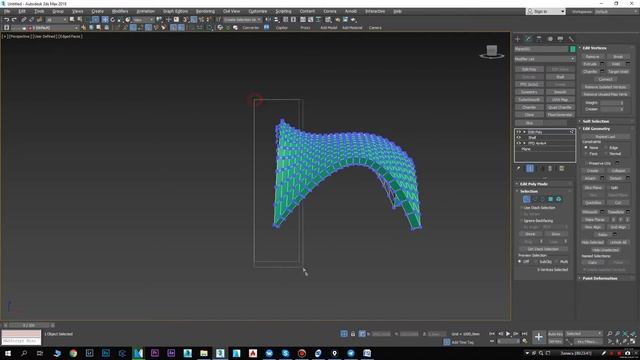Click the TurboSmooth modifier button

click(x=529, y=100)
